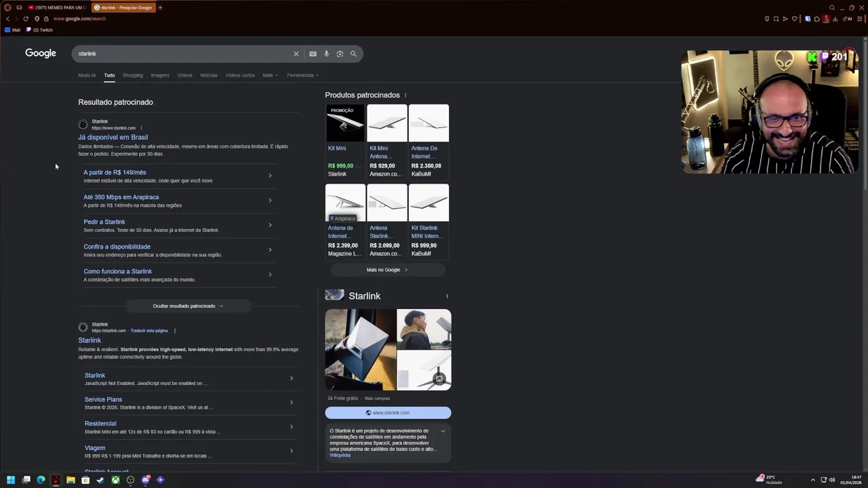Switch to the Notícias tab
The width and height of the screenshot is (868, 488).
pos(209,75)
